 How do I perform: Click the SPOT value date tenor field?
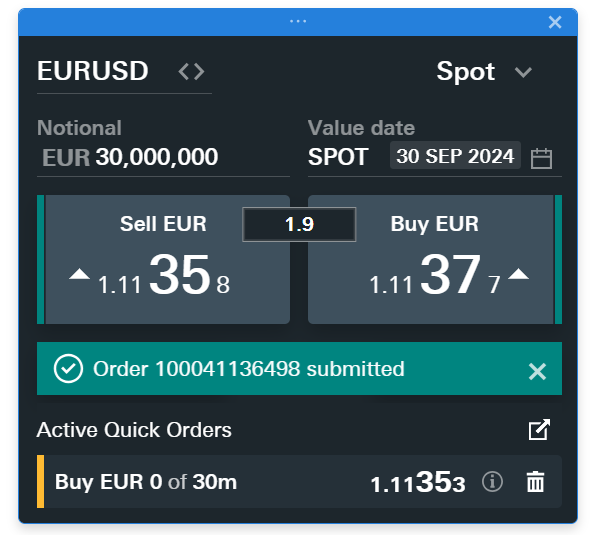point(338,157)
